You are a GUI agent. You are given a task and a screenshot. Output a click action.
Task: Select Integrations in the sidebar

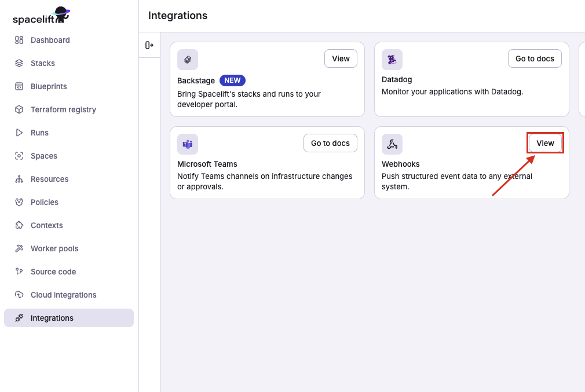pyautogui.click(x=52, y=318)
